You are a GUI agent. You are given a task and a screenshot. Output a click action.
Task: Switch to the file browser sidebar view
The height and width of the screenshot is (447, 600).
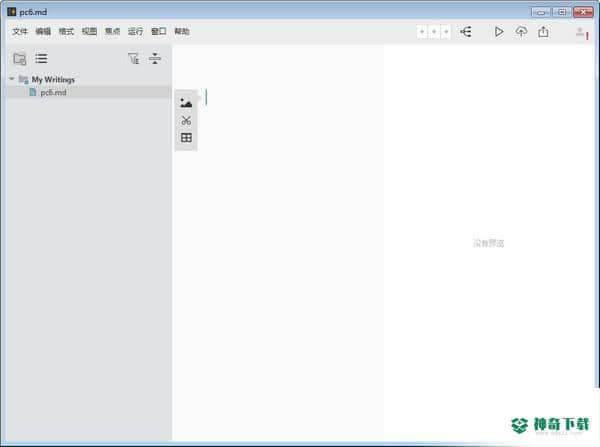point(20,59)
